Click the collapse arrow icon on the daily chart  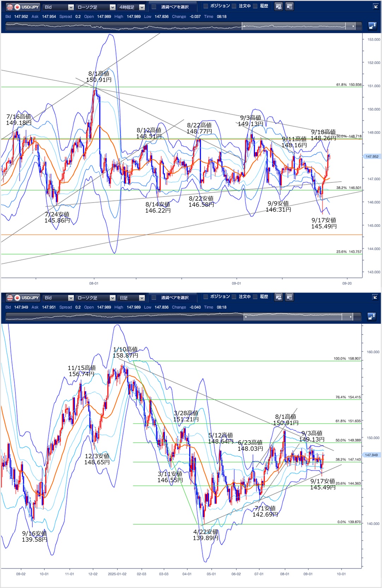pos(375,297)
